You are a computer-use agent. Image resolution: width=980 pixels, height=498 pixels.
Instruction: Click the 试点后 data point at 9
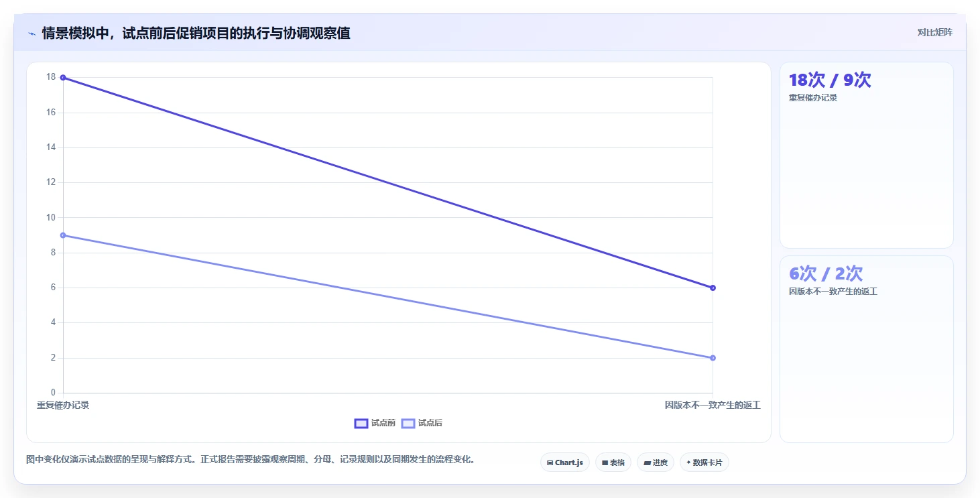63,235
